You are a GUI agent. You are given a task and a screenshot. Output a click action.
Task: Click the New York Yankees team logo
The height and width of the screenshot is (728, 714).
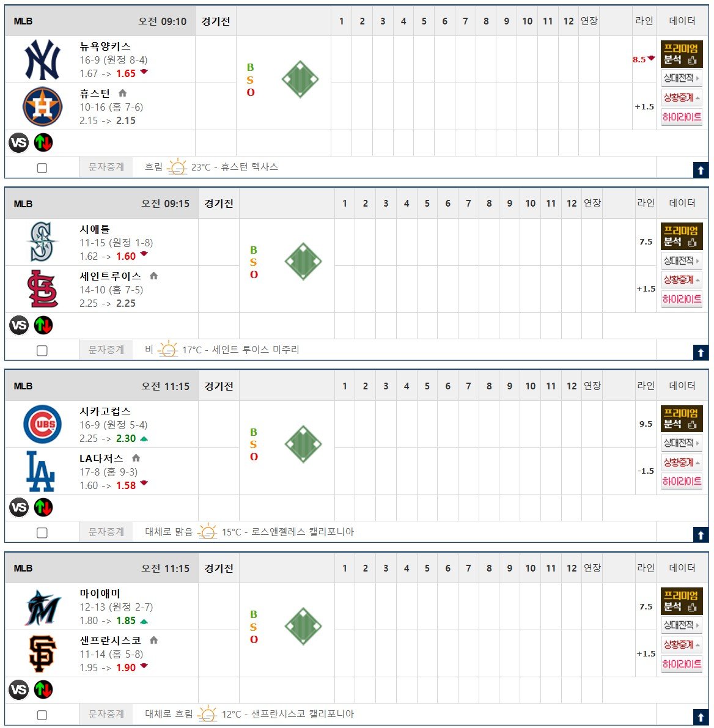pyautogui.click(x=42, y=60)
